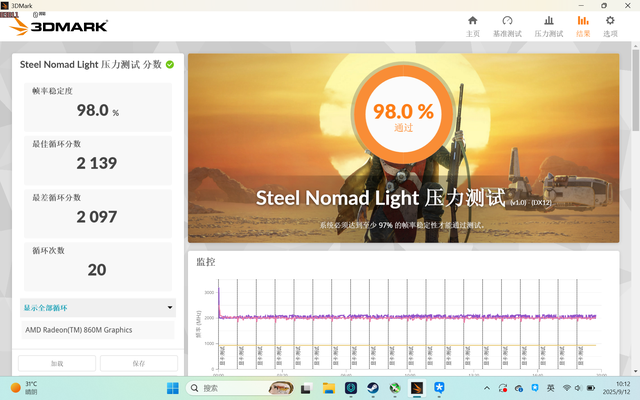Open the 31°C weather widget
Viewport: 640px width, 400px height.
(24, 388)
